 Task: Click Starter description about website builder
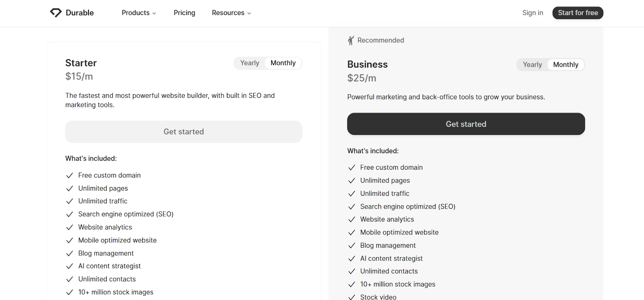170,100
